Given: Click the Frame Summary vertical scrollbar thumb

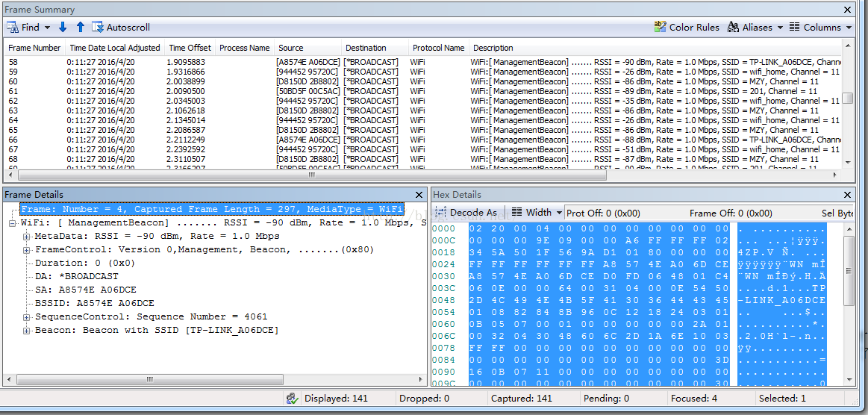Looking at the screenshot, I should click(x=848, y=99).
